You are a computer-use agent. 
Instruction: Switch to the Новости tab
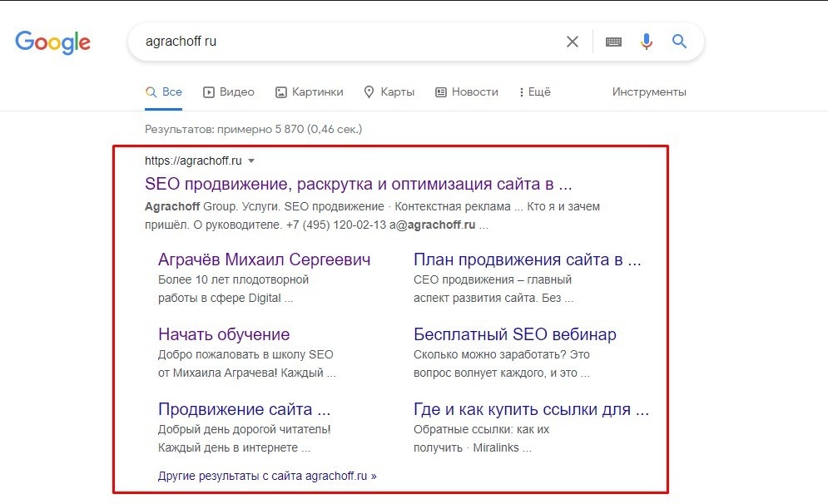pyautogui.click(x=474, y=91)
